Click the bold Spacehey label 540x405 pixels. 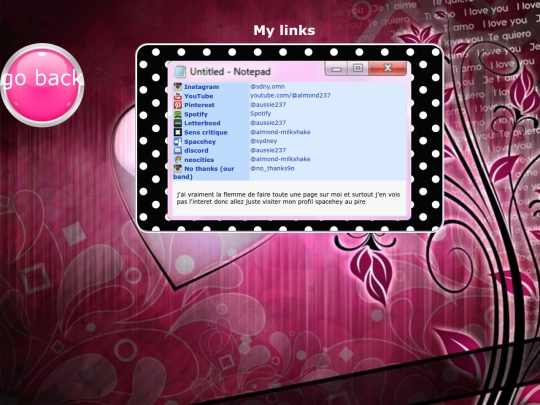pos(200,142)
